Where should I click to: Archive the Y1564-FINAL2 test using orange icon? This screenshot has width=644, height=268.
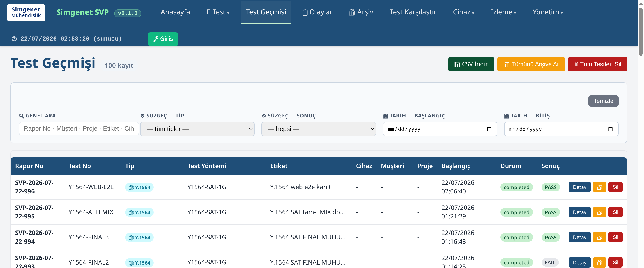coord(599,262)
